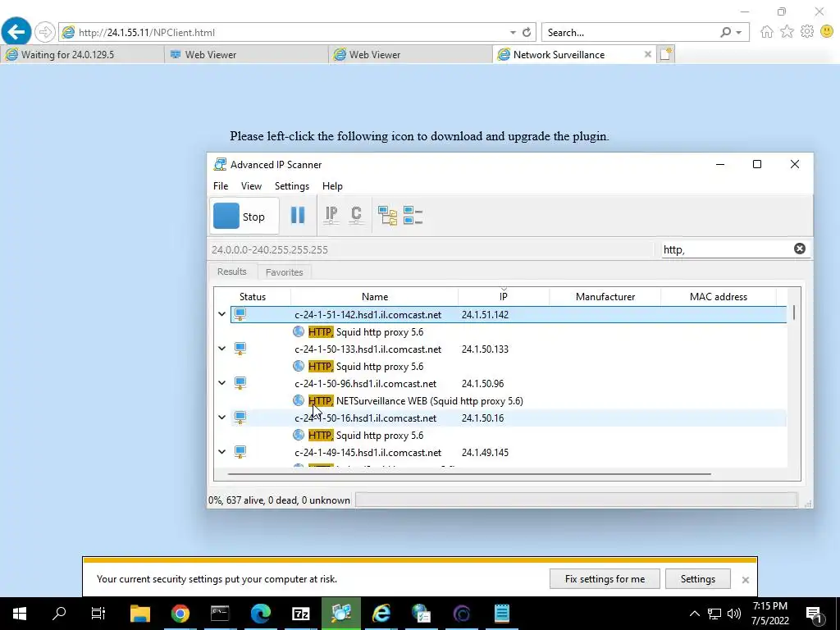The image size is (840, 630).
Task: Collapse the 24.1.50.133 host row
Action: (x=221, y=348)
